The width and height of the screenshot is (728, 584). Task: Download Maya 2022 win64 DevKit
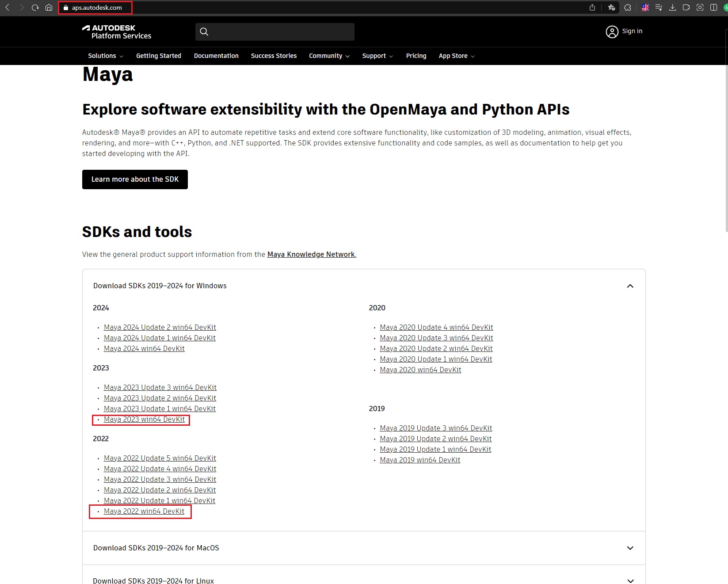click(x=144, y=511)
